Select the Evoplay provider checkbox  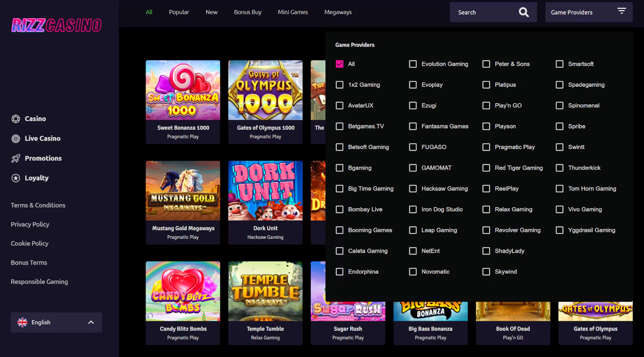pyautogui.click(x=413, y=85)
